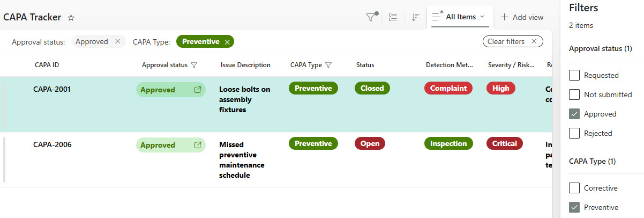Remove the Preventive filter chip

[x=227, y=42]
